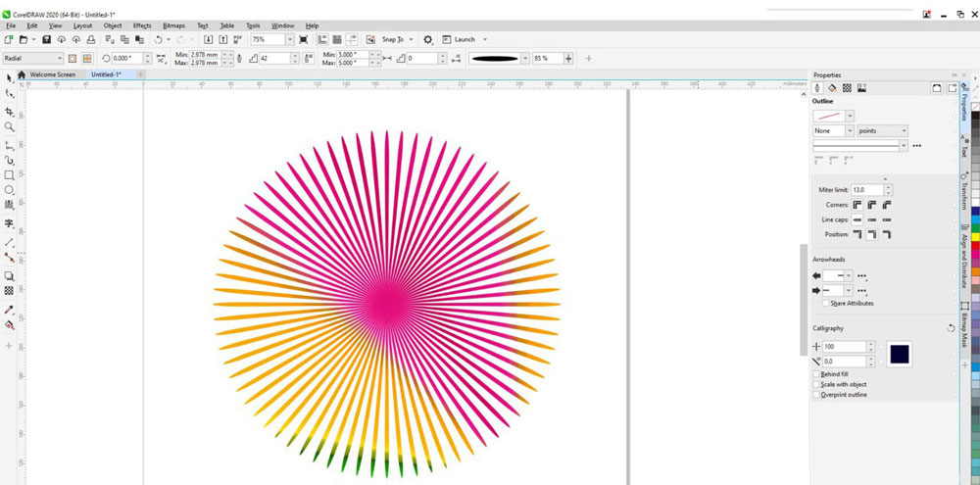Check the Share Attributes option

click(826, 304)
